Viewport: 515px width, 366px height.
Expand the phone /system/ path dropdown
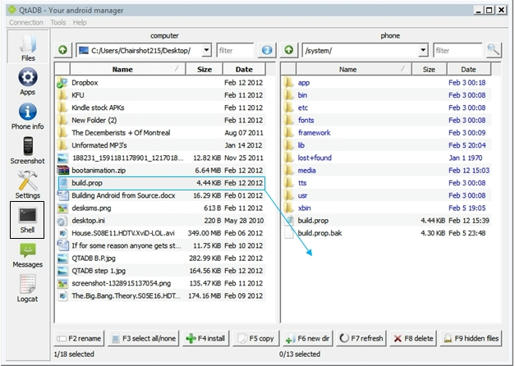click(423, 50)
